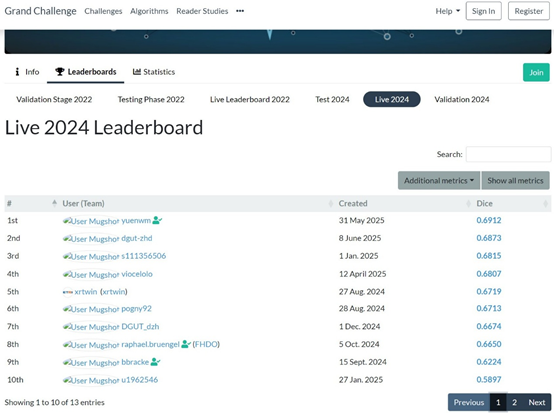Click the green Join button
This screenshot has width=554, height=413.
[536, 72]
